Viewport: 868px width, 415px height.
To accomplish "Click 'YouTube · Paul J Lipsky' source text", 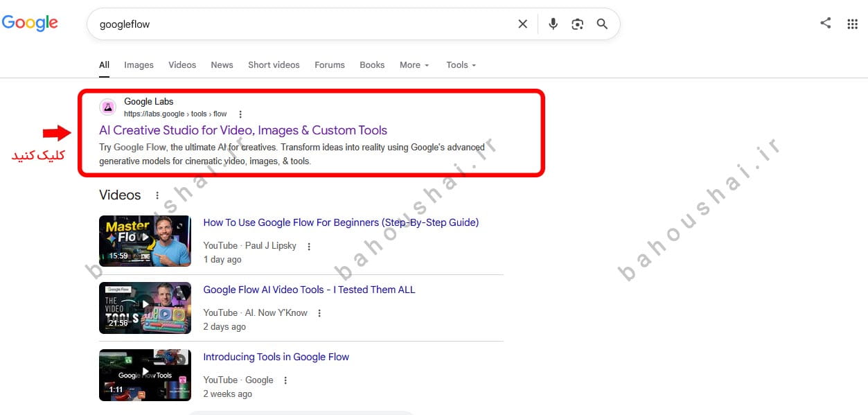I will 249,246.
